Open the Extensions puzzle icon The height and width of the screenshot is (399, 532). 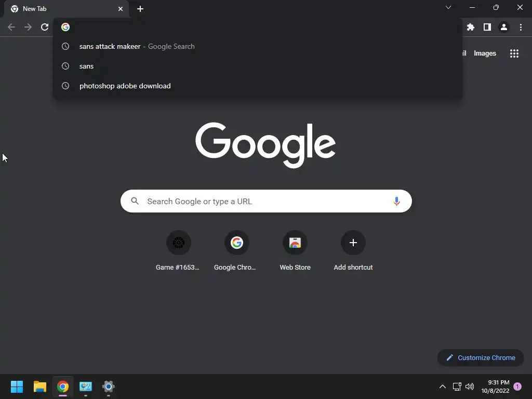click(471, 27)
